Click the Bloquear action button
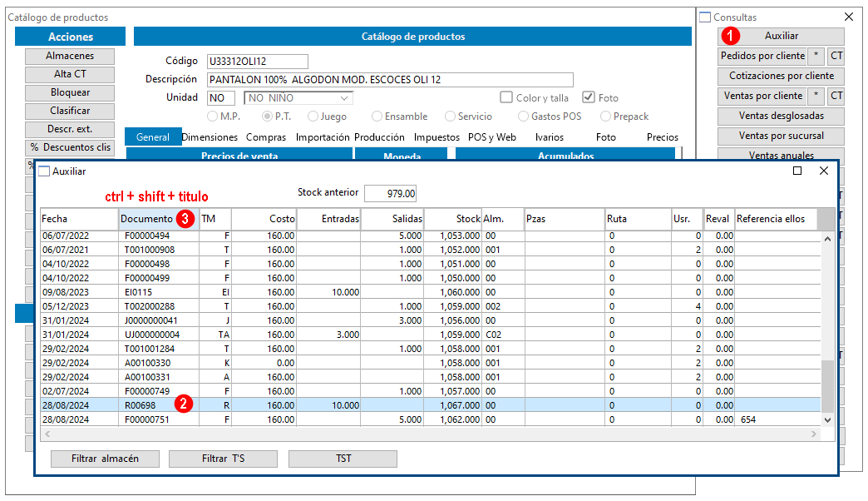This screenshot has height=501, width=868. 70,92
